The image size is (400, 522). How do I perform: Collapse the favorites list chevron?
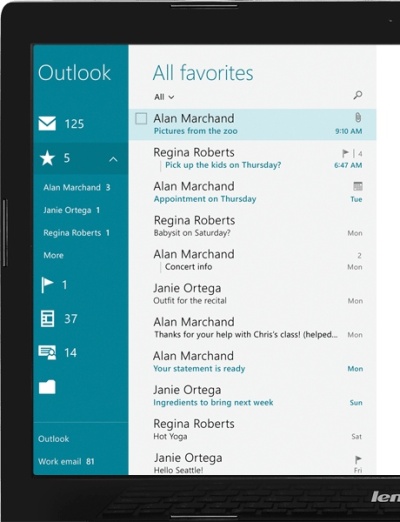point(113,159)
